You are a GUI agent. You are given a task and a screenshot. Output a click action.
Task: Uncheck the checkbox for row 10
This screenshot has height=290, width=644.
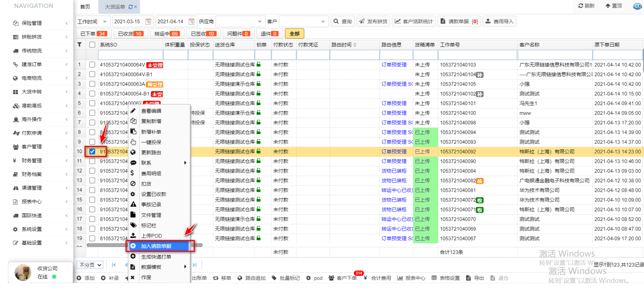pos(92,151)
